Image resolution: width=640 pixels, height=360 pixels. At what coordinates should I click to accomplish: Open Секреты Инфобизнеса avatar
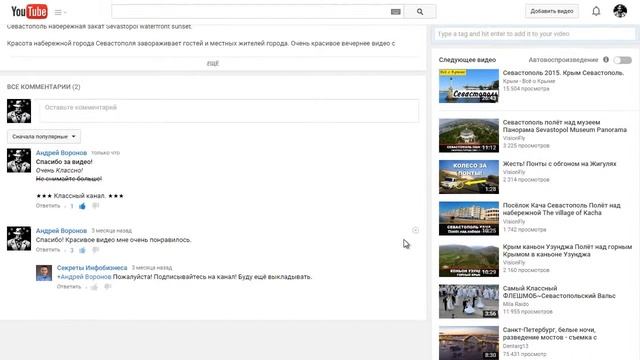tap(44, 273)
